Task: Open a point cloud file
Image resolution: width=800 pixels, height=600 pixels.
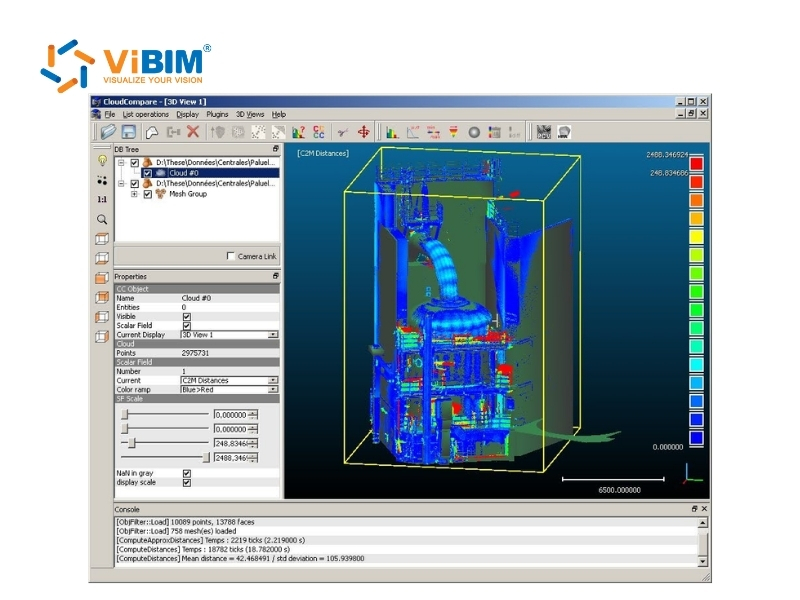Action: (x=108, y=131)
